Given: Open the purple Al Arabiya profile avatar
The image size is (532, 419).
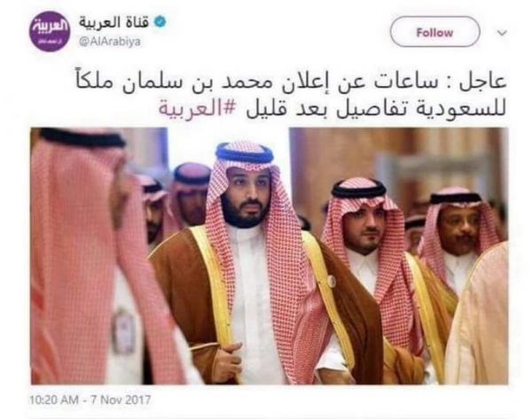Looking at the screenshot, I should coord(50,31).
